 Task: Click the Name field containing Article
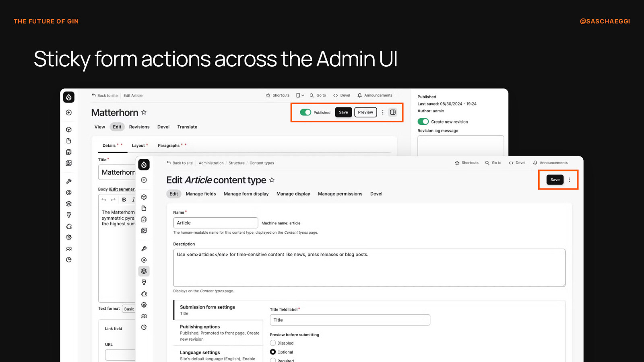(x=215, y=223)
